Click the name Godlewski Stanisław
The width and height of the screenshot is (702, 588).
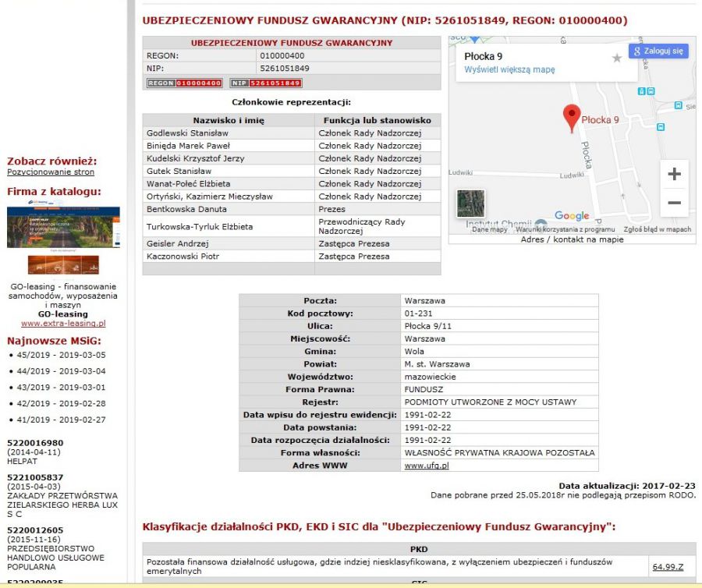pyautogui.click(x=187, y=133)
